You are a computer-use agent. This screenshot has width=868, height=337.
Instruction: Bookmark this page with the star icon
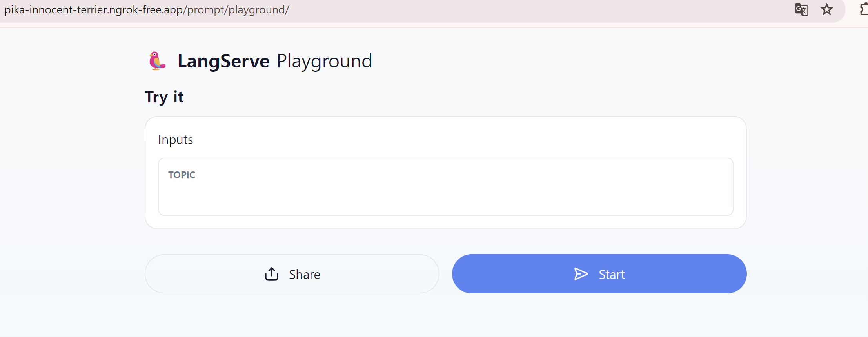click(827, 9)
